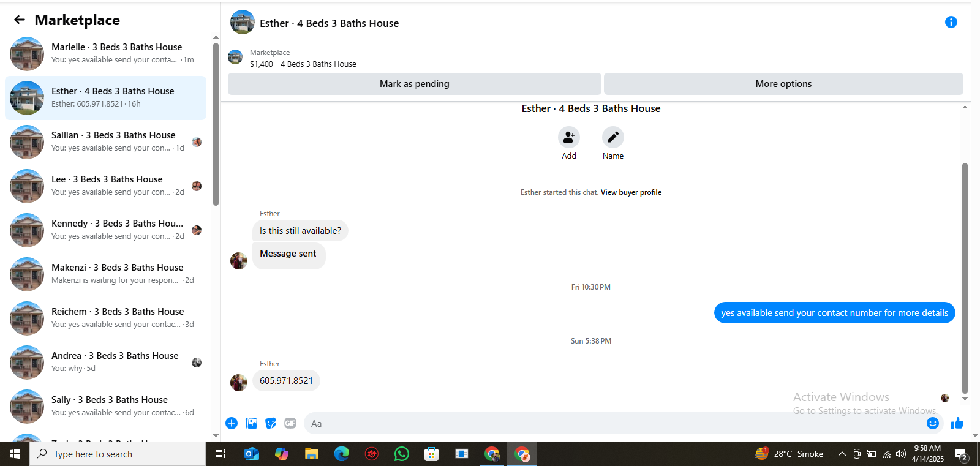The image size is (980, 466).
Task: Open Reichem's conversation in the list
Action: [x=105, y=318]
